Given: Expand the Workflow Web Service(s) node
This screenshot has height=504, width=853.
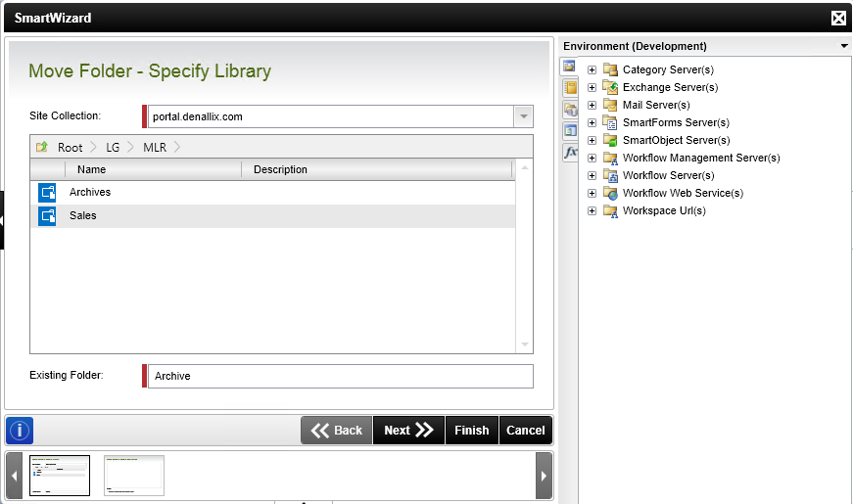Looking at the screenshot, I should click(592, 194).
